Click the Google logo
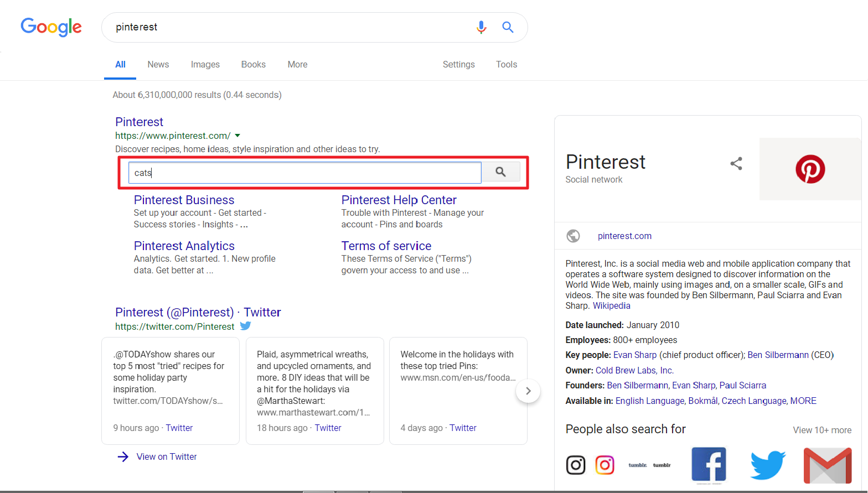 (51, 27)
